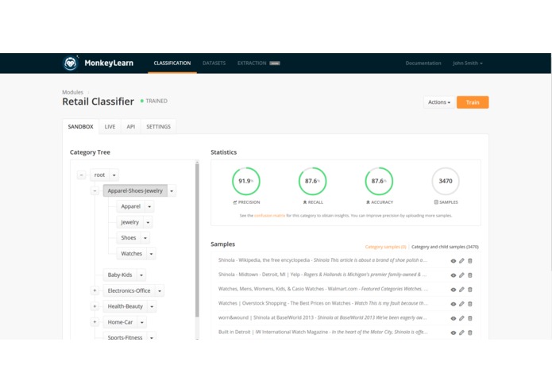552x392 pixels.
Task: Edit the Shinola Midtown Detroit Yelp sample
Action: (461, 275)
